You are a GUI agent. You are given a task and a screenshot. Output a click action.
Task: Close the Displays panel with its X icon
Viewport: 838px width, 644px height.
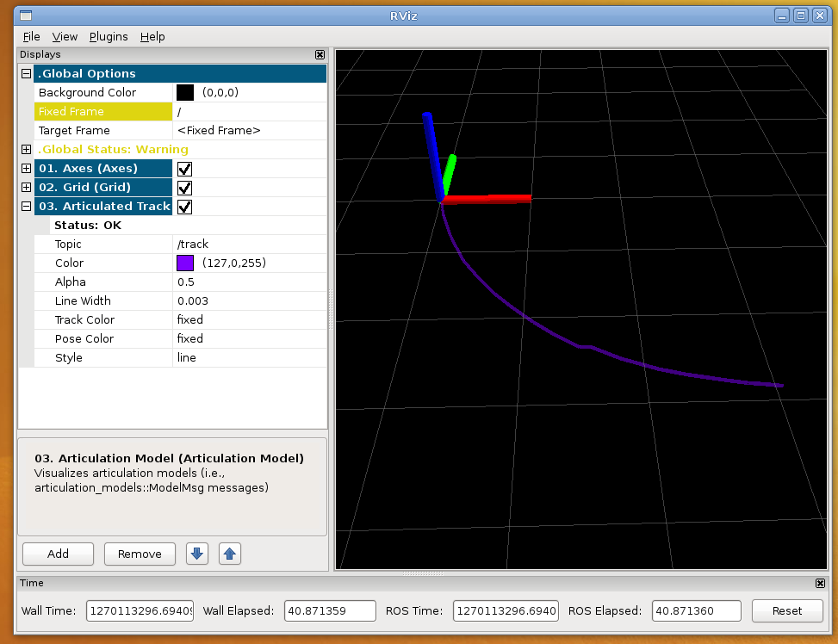coord(320,54)
